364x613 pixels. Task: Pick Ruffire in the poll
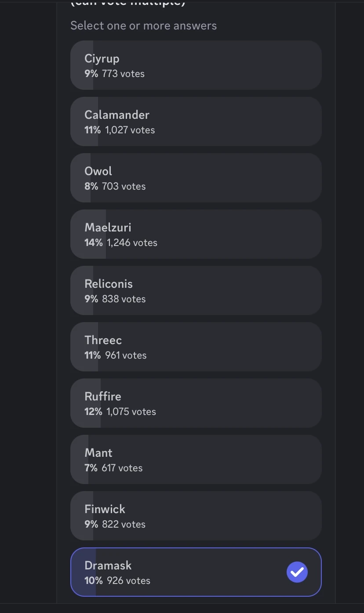coord(196,403)
